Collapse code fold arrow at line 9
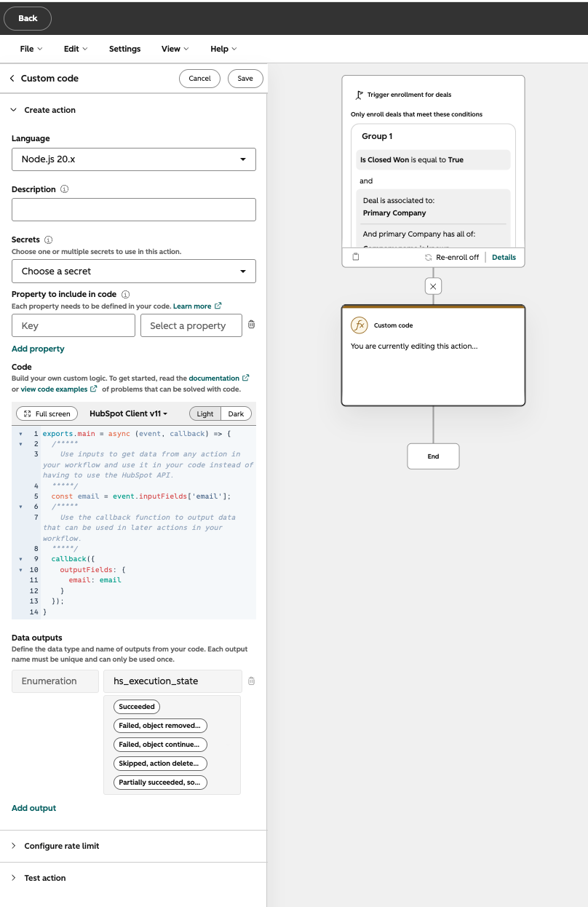588x907 pixels. (21, 559)
